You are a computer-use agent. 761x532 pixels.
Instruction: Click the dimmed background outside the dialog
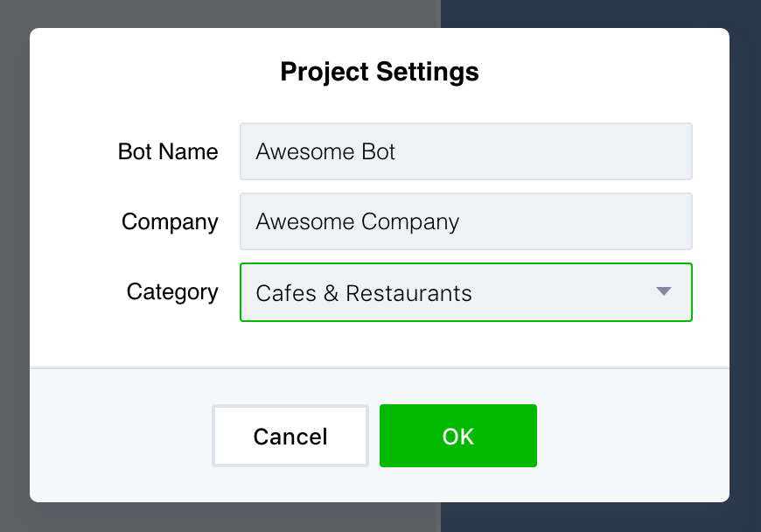(13, 262)
